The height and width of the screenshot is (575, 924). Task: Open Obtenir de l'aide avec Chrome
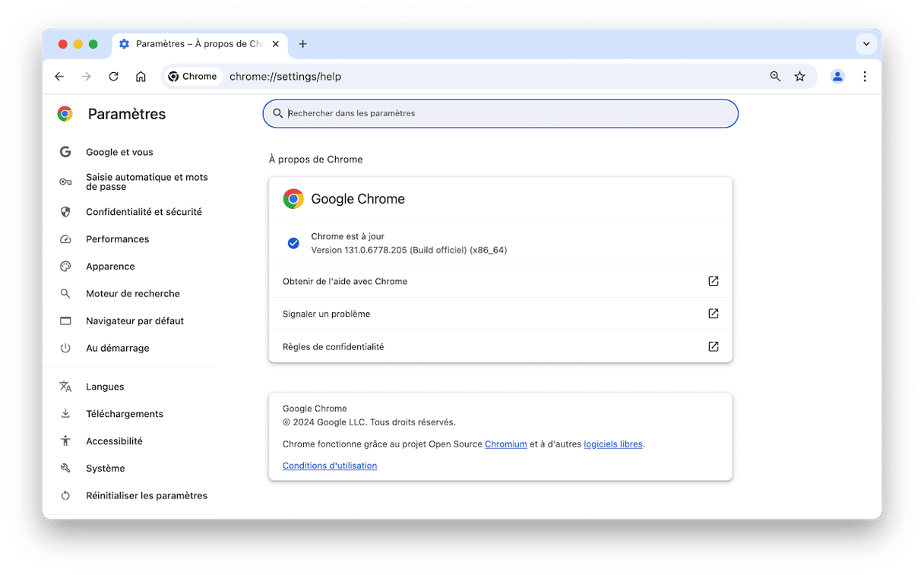click(500, 281)
